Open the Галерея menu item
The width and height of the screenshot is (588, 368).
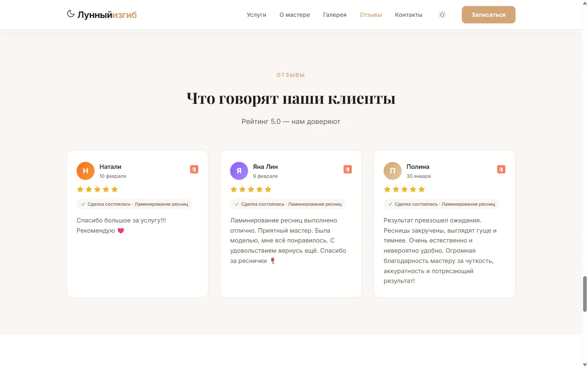tap(334, 15)
